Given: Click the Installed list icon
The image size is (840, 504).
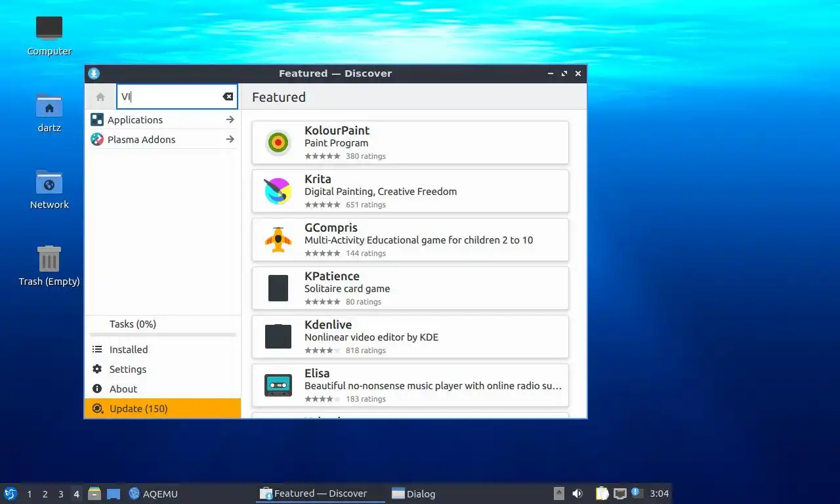Looking at the screenshot, I should 97,350.
